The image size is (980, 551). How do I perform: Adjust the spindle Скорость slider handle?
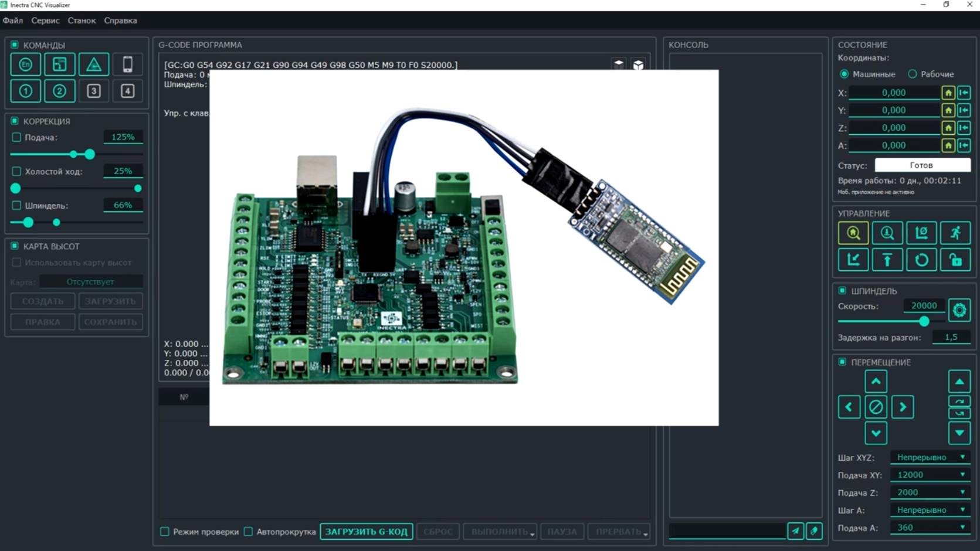(924, 321)
